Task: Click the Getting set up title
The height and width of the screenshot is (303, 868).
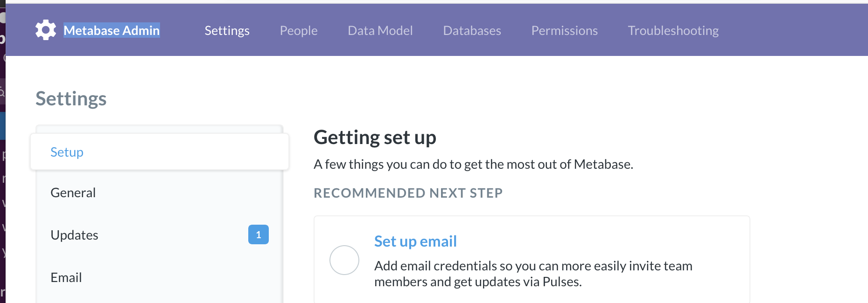Action: [x=375, y=137]
